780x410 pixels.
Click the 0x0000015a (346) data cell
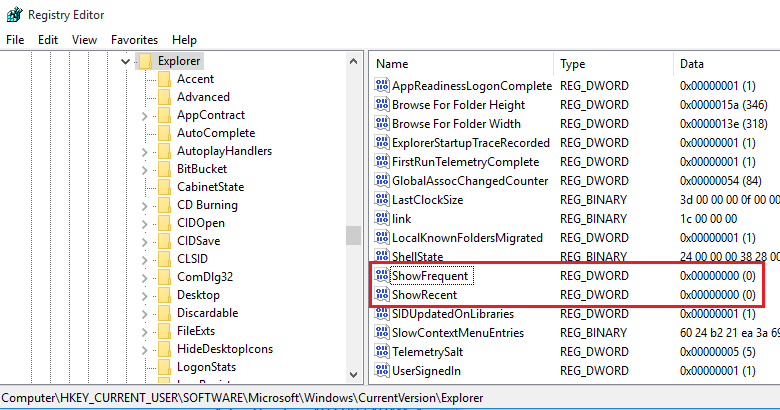(723, 104)
